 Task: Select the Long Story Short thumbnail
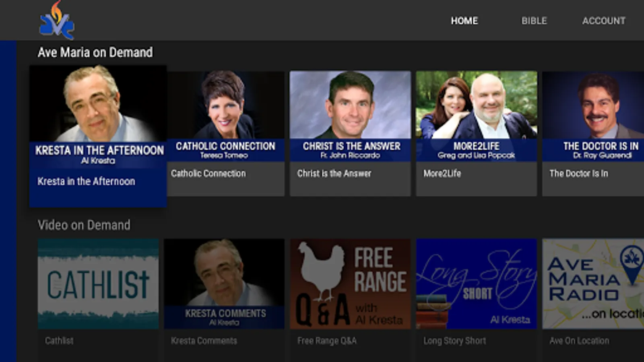pyautogui.click(x=477, y=284)
